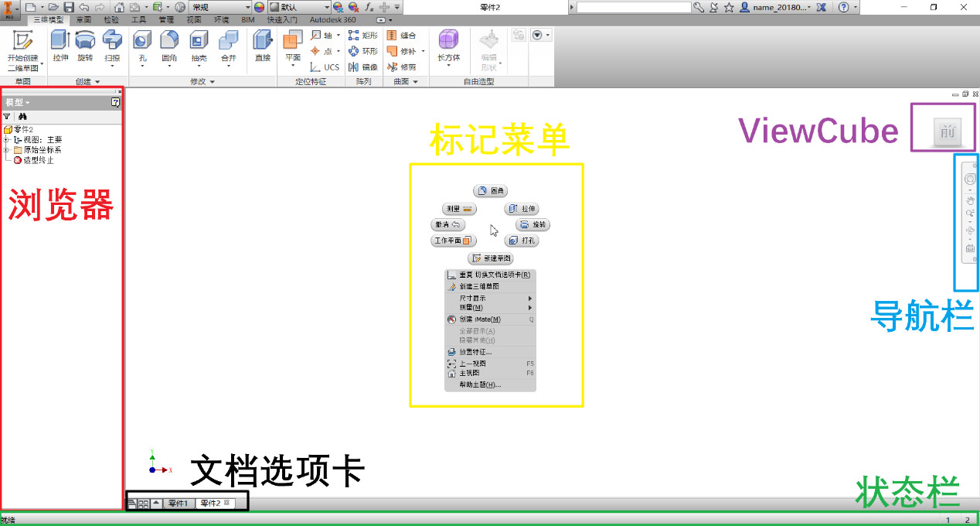Screen dimensions: 980x526
Task: Select the 矩形 rectangular pattern tool
Action: point(363,36)
